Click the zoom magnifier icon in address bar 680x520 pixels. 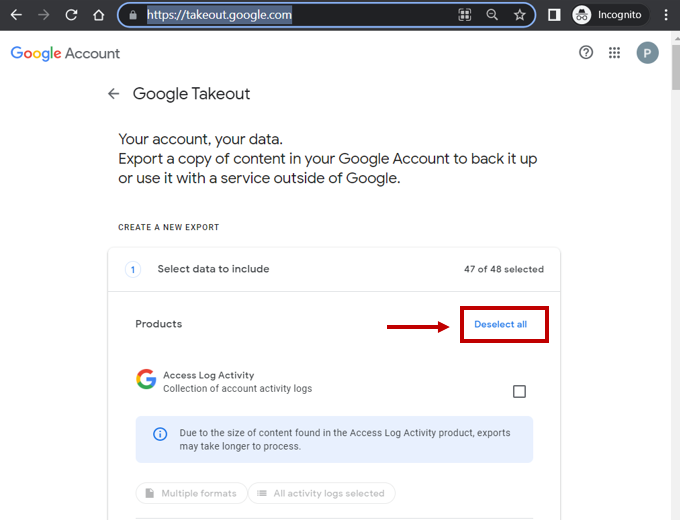tap(492, 15)
